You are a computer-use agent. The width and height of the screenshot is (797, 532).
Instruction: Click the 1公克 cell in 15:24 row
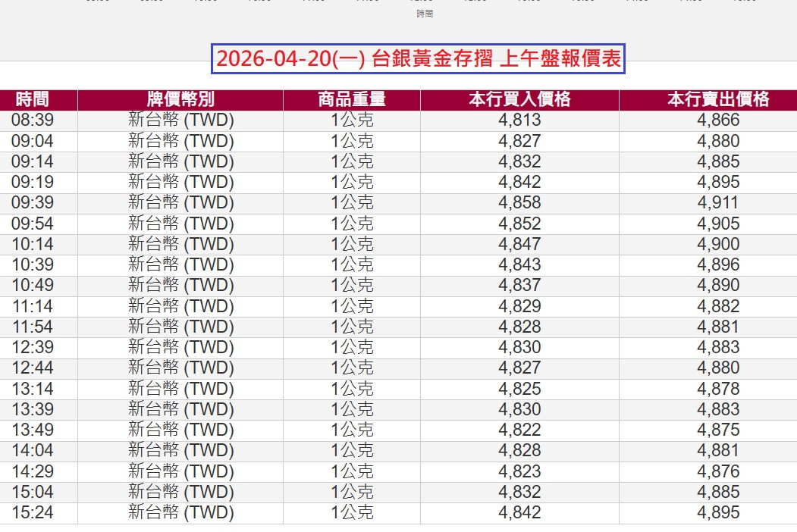click(x=352, y=512)
